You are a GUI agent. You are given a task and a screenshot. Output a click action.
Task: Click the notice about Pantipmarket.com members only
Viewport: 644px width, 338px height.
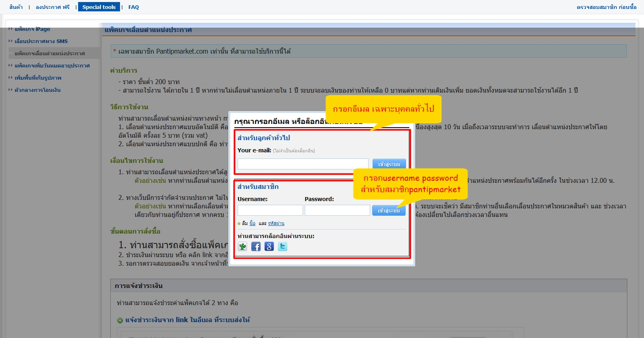pyautogui.click(x=369, y=51)
